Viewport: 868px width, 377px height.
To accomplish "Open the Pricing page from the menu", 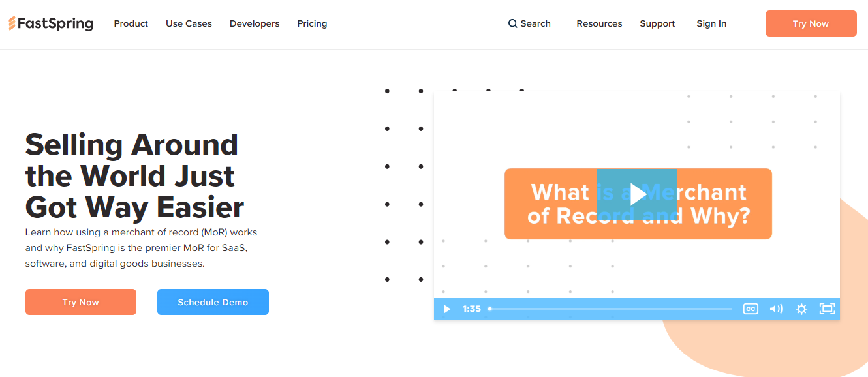I will 312,23.
